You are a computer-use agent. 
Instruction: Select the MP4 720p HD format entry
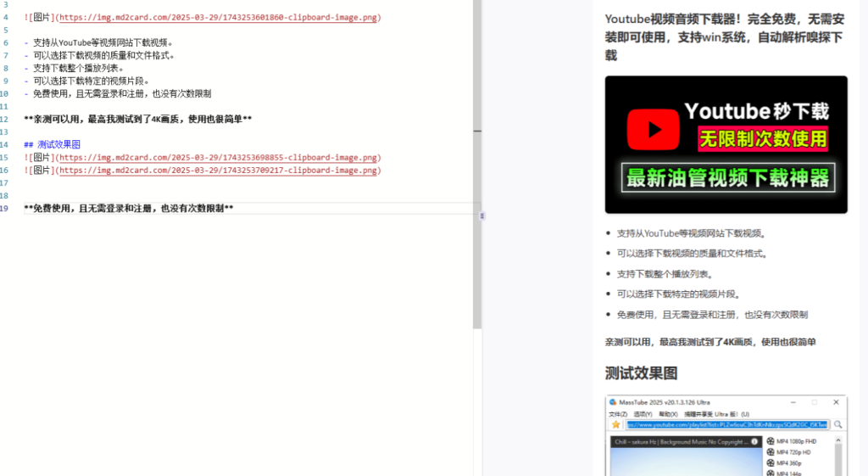point(793,452)
